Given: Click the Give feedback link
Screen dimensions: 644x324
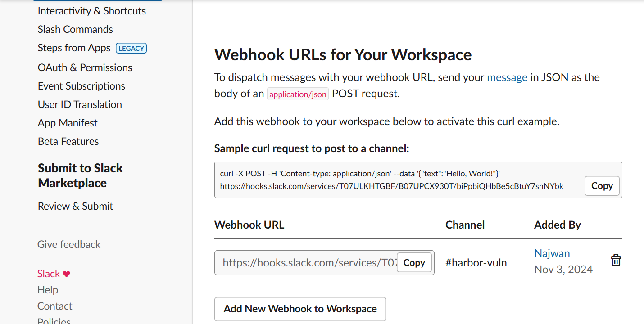Looking at the screenshot, I should 69,244.
